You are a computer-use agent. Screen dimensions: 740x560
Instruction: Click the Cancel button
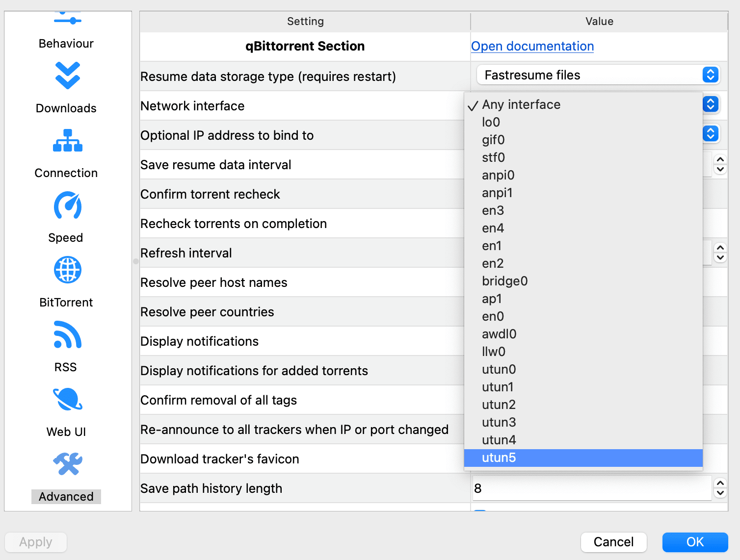click(x=613, y=542)
